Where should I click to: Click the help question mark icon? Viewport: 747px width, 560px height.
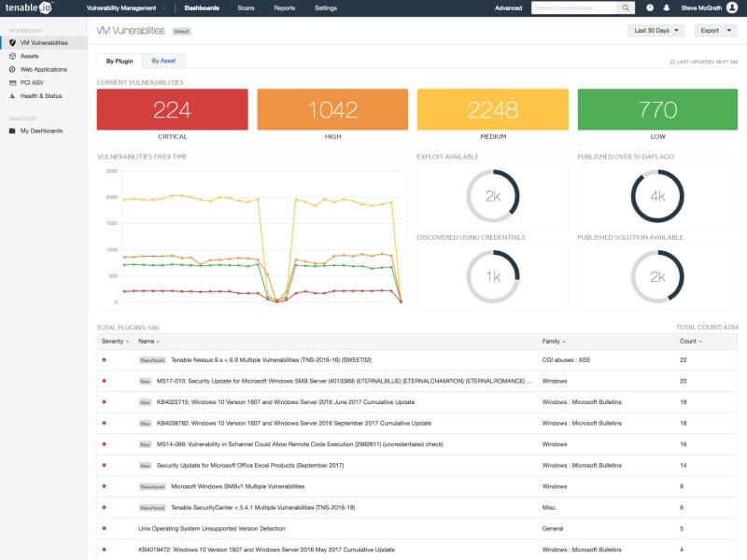point(650,7)
